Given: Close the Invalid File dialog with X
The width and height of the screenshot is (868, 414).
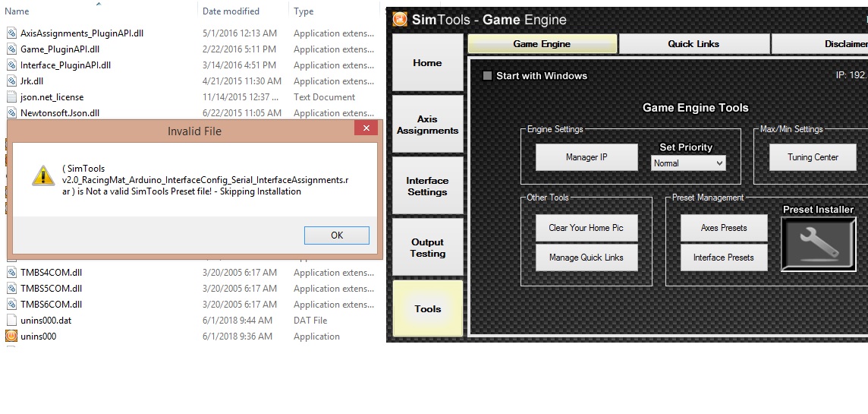Looking at the screenshot, I should pyautogui.click(x=366, y=129).
